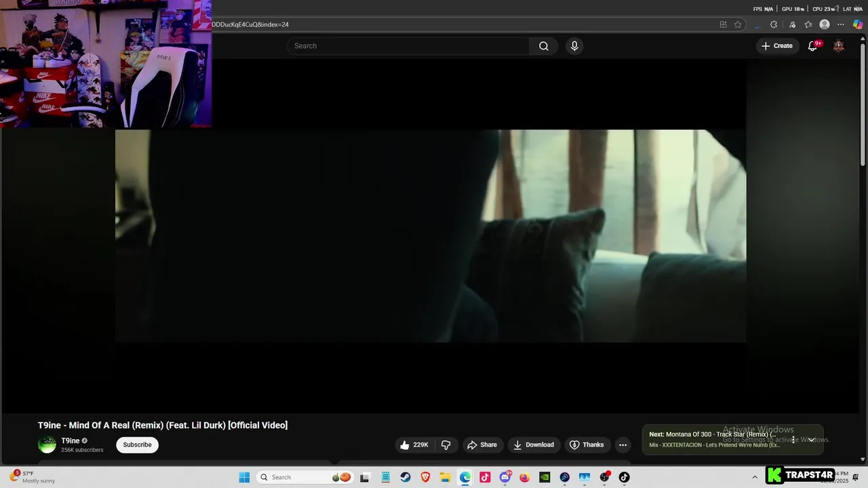This screenshot has width=868, height=488.
Task: Open the NVIDIA app in taskbar
Action: pos(545,477)
